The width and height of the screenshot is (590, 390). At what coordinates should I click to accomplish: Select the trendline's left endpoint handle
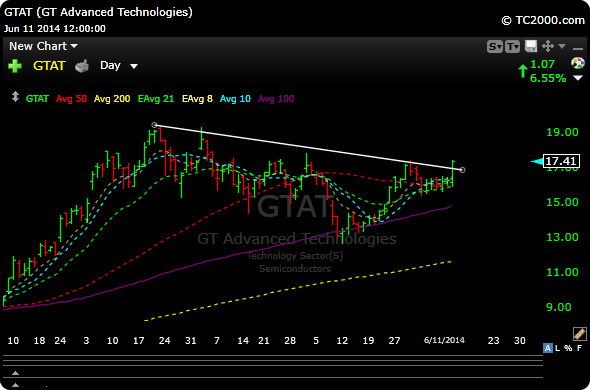pyautogui.click(x=154, y=125)
